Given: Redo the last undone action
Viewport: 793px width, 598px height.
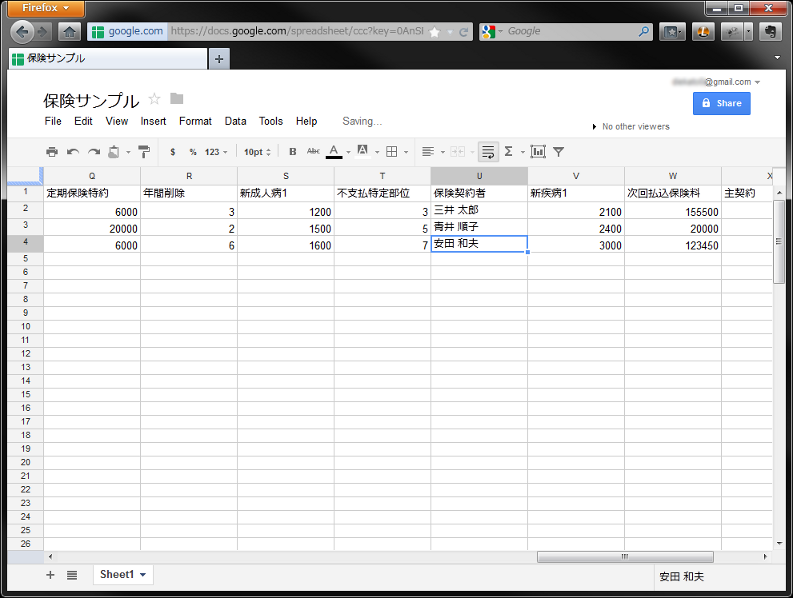Looking at the screenshot, I should pos(94,152).
